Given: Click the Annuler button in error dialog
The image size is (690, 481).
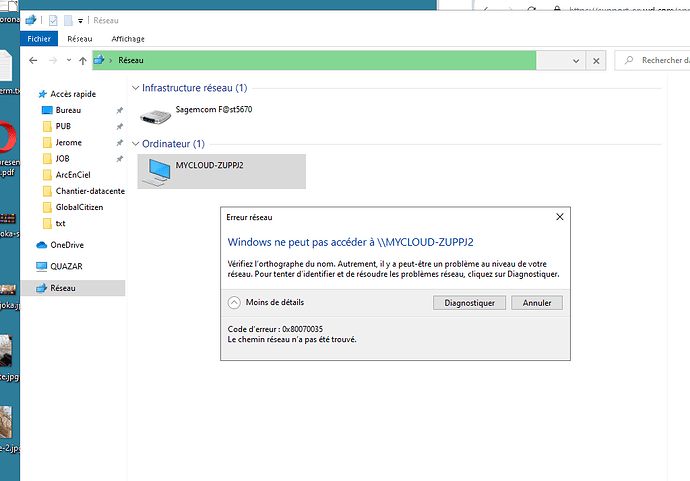Looking at the screenshot, I should point(537,303).
